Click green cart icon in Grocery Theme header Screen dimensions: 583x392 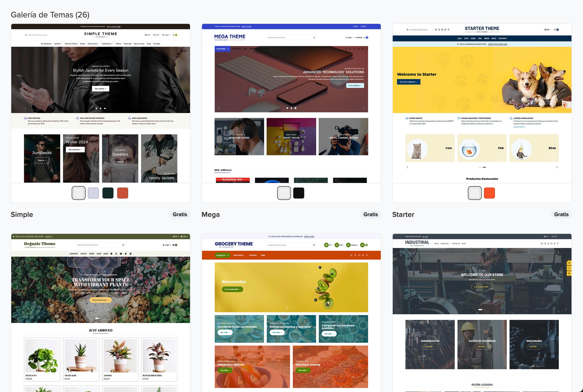click(x=362, y=245)
